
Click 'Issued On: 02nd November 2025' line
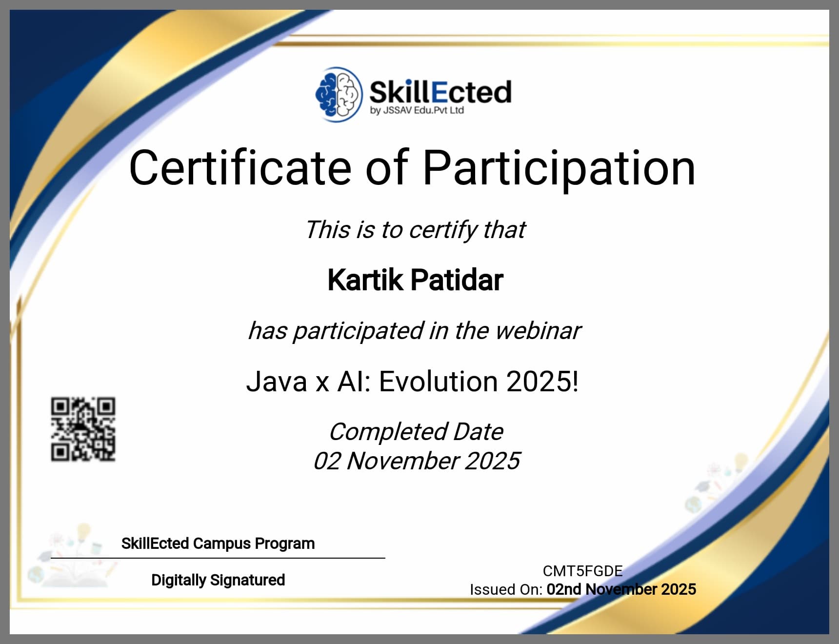(583, 589)
